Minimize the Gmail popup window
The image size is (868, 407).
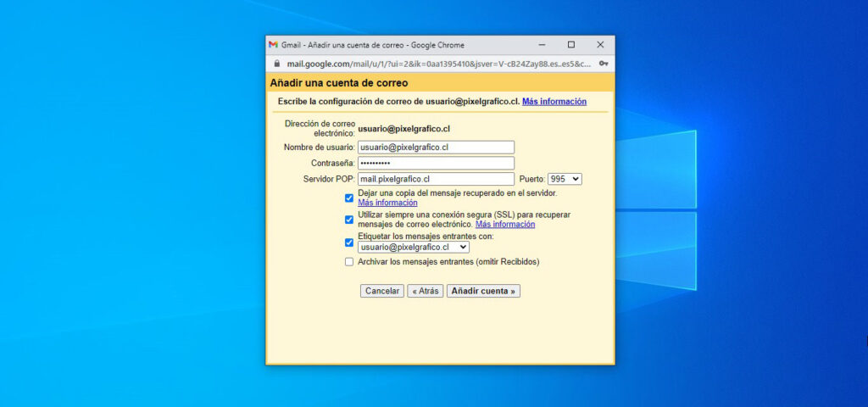542,45
